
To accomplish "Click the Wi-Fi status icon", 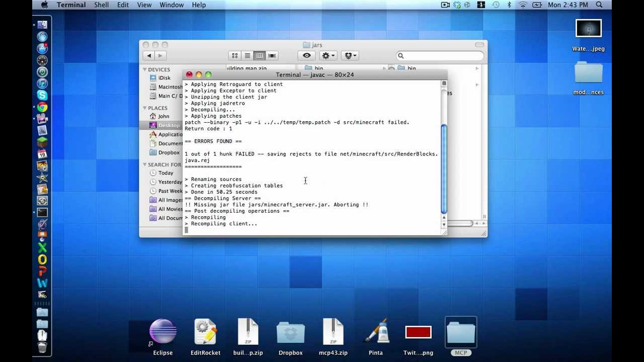I will [x=522, y=5].
